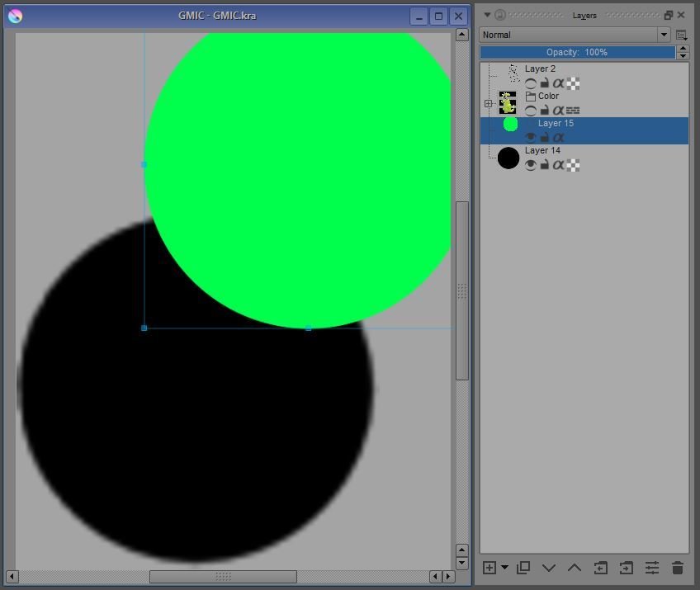Screen dimensions: 700x590
Task: Click the vertical scrollbar thumb of the canvas
Action: [x=462, y=291]
